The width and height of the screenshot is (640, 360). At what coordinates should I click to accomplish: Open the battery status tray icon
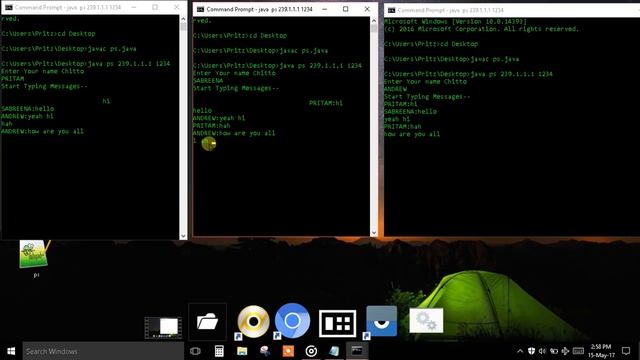pyautogui.click(x=554, y=351)
